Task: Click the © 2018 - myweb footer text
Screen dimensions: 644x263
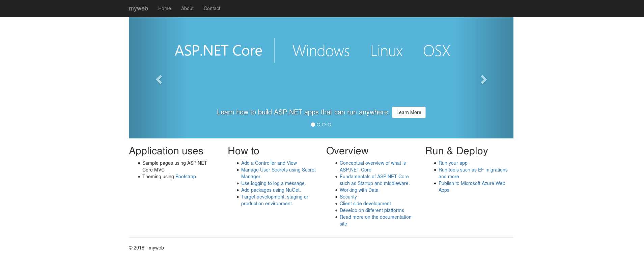Action: pyautogui.click(x=146, y=248)
